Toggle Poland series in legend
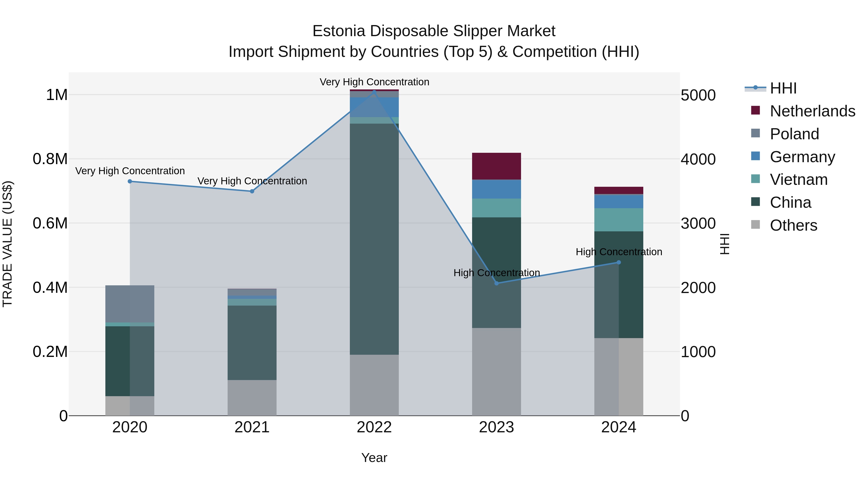Image resolution: width=868 pixels, height=488 pixels. click(785, 134)
